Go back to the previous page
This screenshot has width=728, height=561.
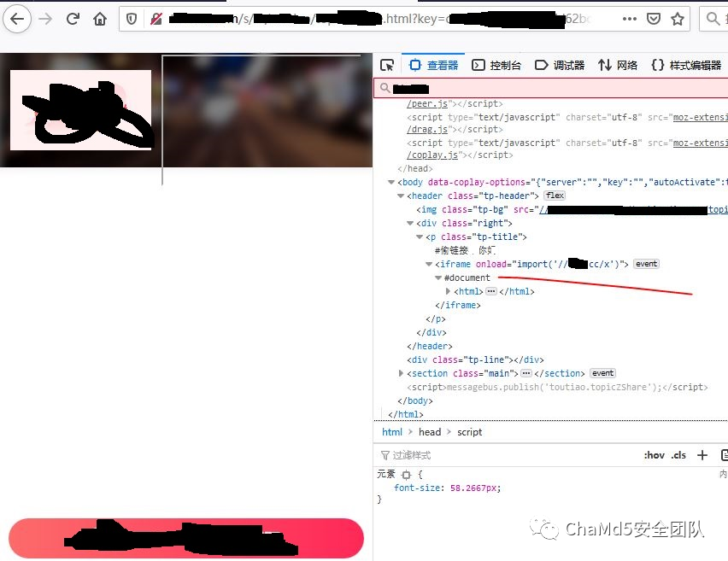pyautogui.click(x=17, y=19)
